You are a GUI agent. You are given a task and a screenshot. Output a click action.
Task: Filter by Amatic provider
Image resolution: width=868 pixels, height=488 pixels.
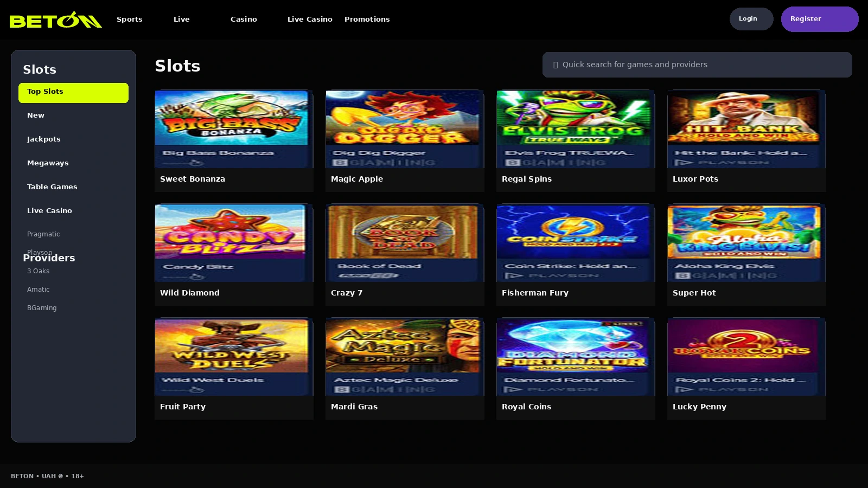(x=38, y=290)
